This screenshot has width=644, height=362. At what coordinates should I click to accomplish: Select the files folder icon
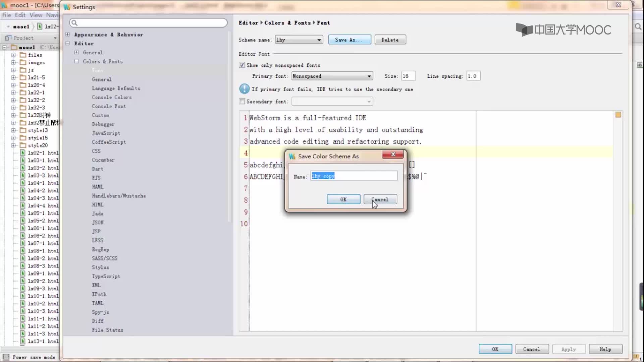coord(23,55)
